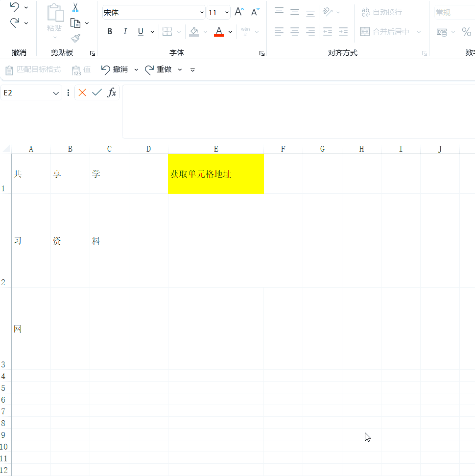
Task: Customize the quick access toolbar
Action: [x=192, y=70]
